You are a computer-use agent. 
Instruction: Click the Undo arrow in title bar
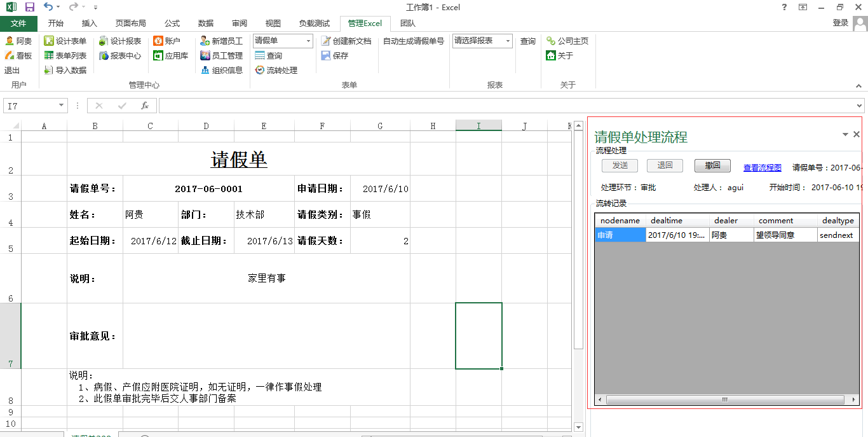(x=48, y=8)
